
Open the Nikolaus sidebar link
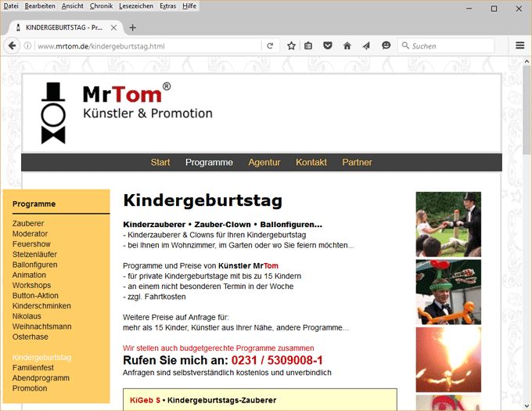click(x=27, y=316)
